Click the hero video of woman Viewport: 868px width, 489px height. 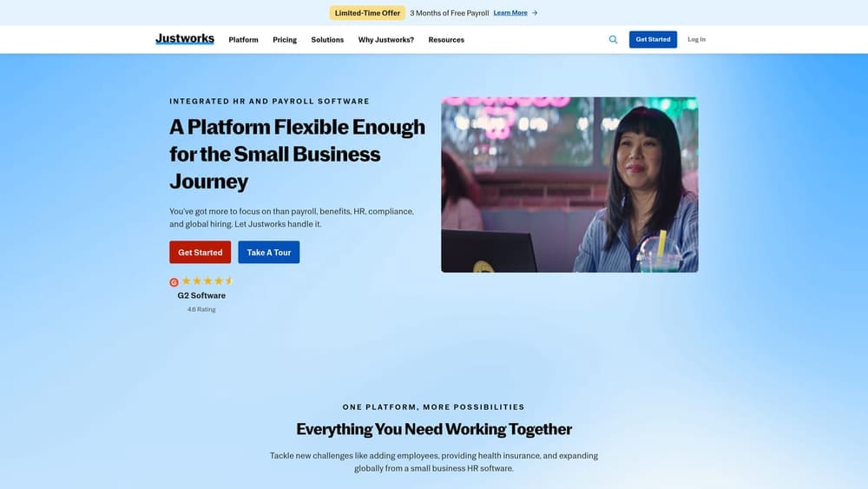coord(569,184)
